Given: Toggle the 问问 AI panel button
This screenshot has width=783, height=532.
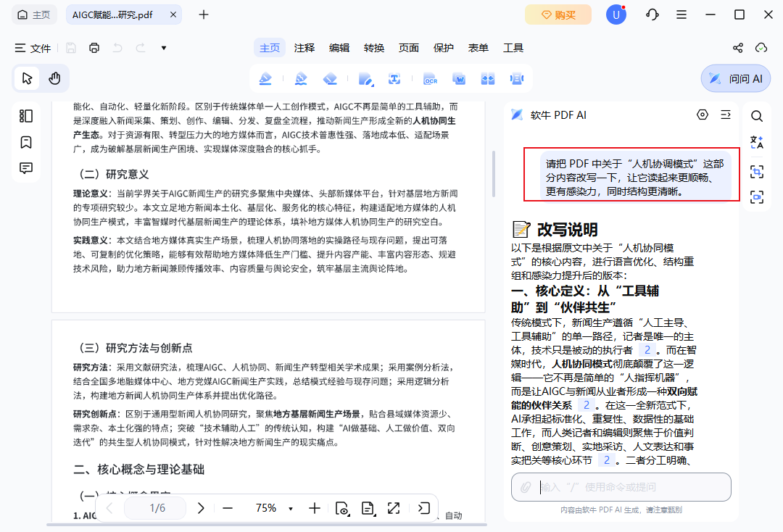Looking at the screenshot, I should (x=736, y=78).
